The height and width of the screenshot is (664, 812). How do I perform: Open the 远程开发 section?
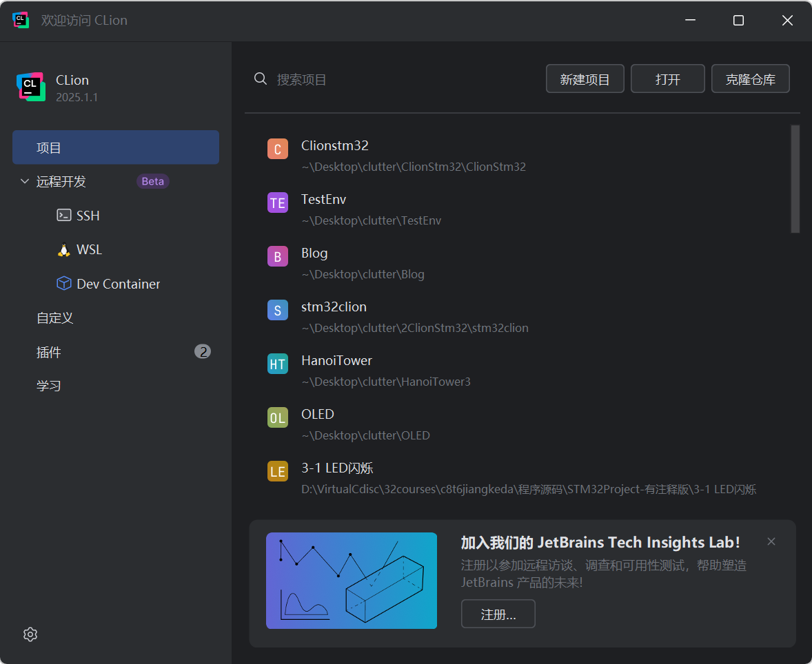61,182
